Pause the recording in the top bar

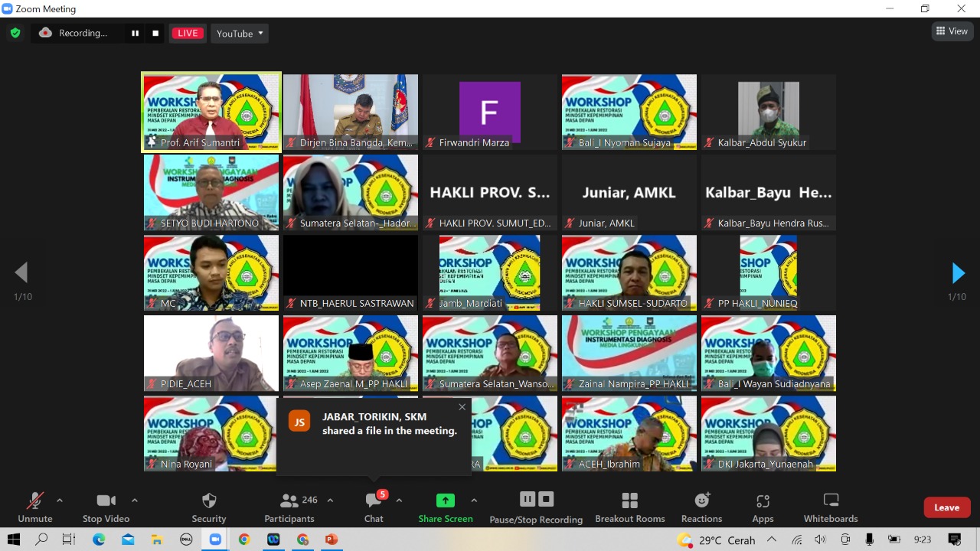(136, 33)
